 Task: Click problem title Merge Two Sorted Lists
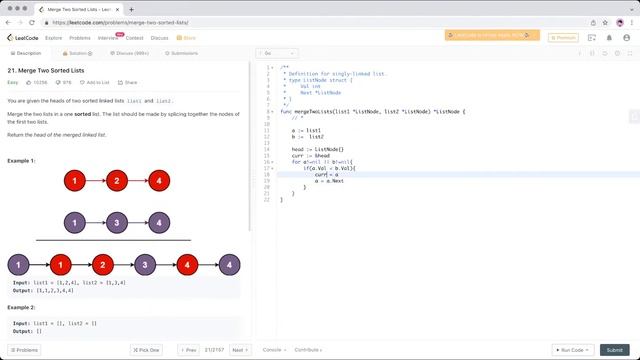pos(46,71)
